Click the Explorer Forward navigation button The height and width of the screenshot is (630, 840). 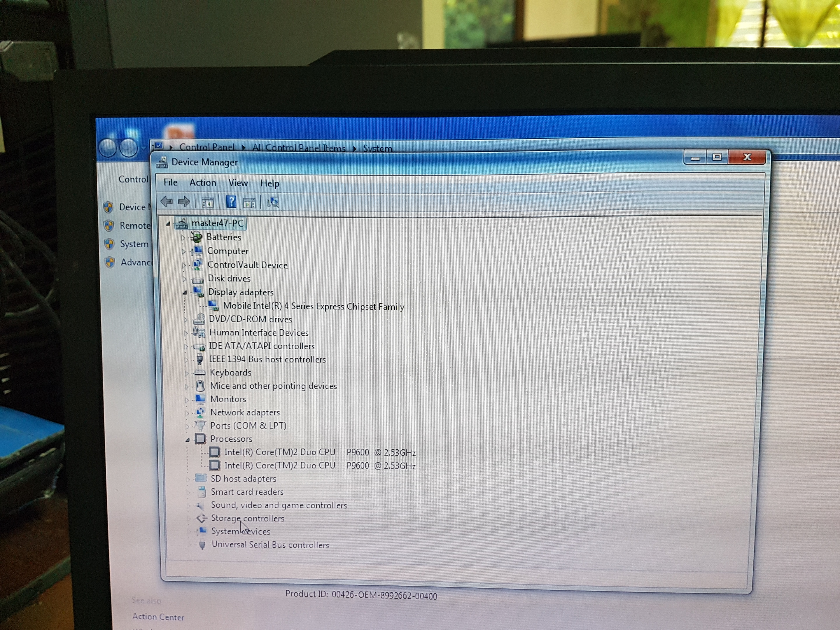coord(128,147)
